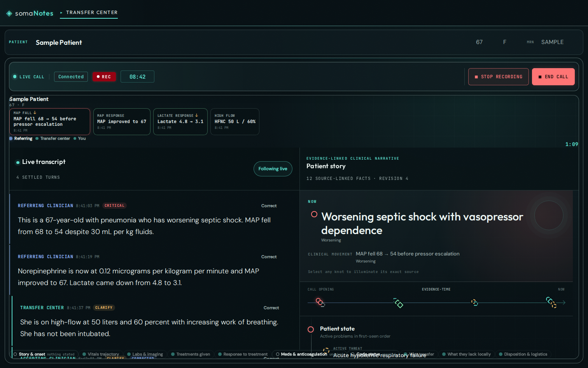The image size is (588, 368).
Task: Mark the first referring clinician turn Correct
Action: (x=269, y=206)
